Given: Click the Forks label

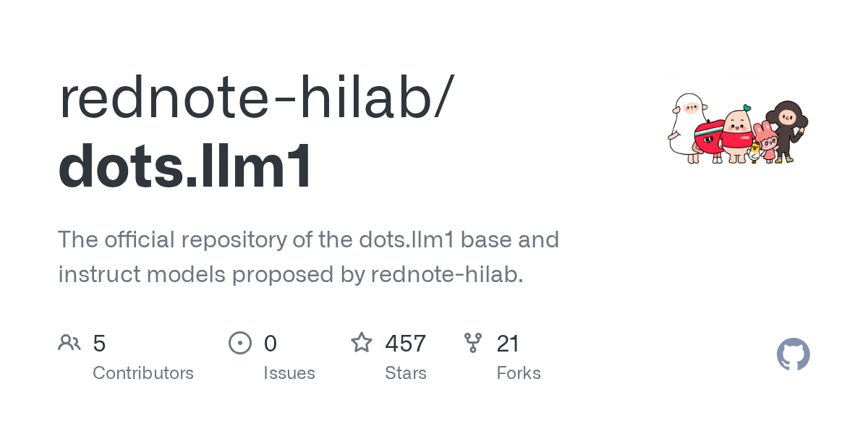Looking at the screenshot, I should coord(519,373).
